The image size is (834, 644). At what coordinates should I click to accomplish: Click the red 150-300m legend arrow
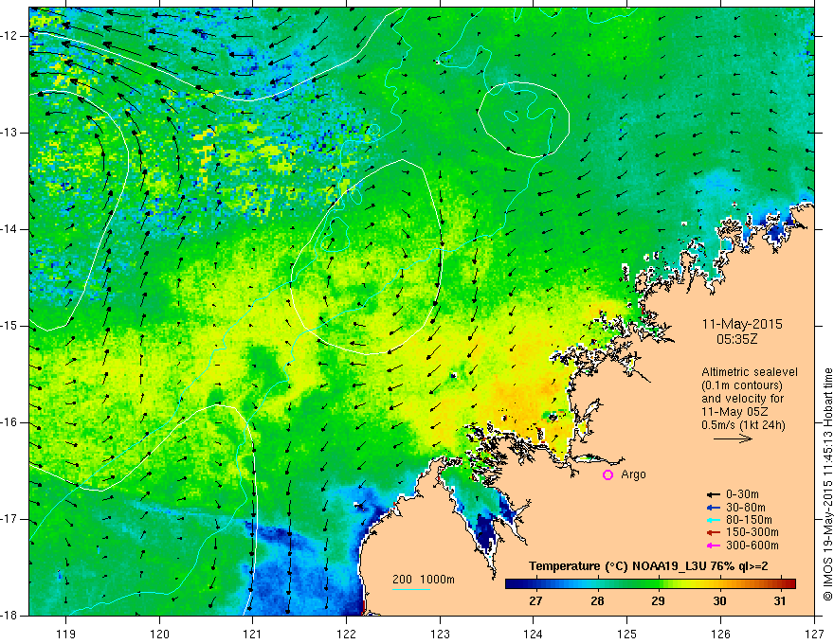pos(714,533)
